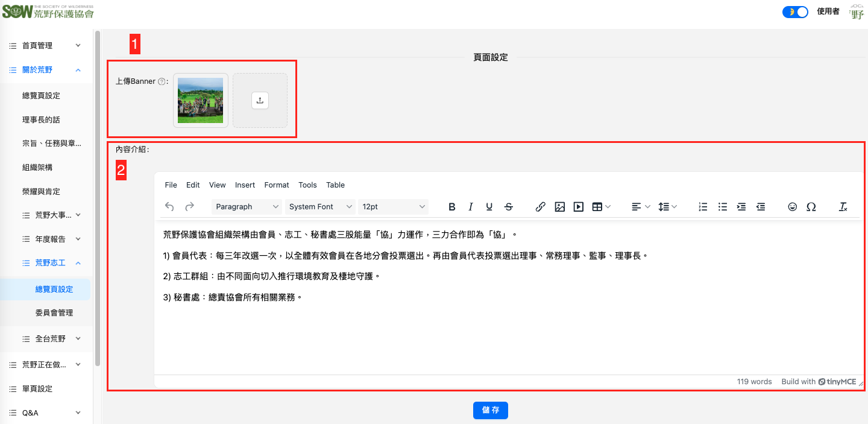This screenshot has width=868, height=424.
Task: Open the Format menu in editor
Action: (x=277, y=185)
